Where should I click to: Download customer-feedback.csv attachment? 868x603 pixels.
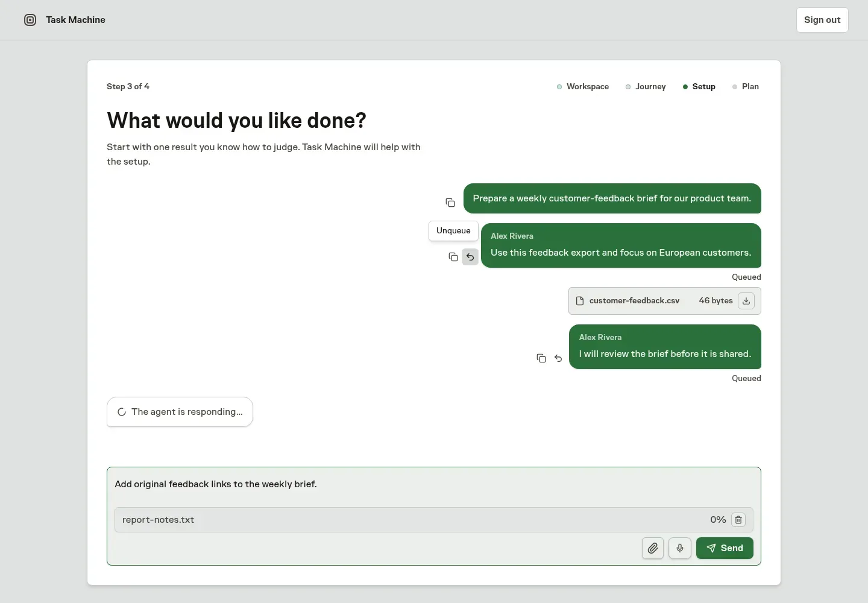tap(746, 301)
